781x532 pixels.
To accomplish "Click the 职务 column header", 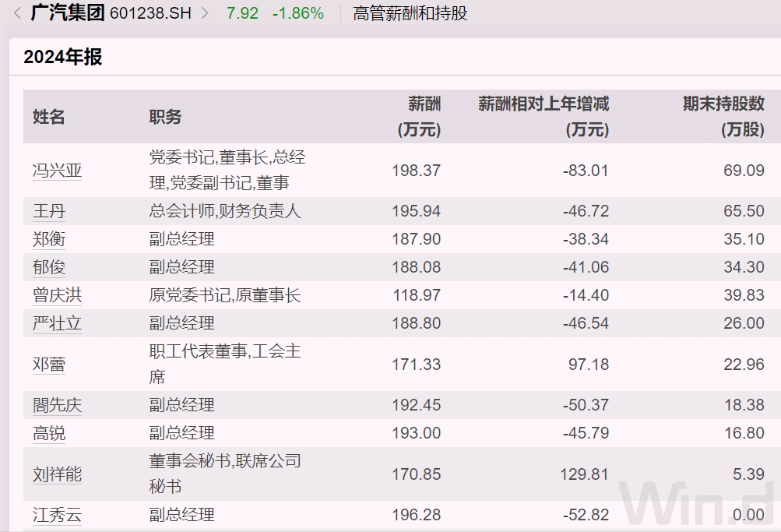I will tap(165, 117).
